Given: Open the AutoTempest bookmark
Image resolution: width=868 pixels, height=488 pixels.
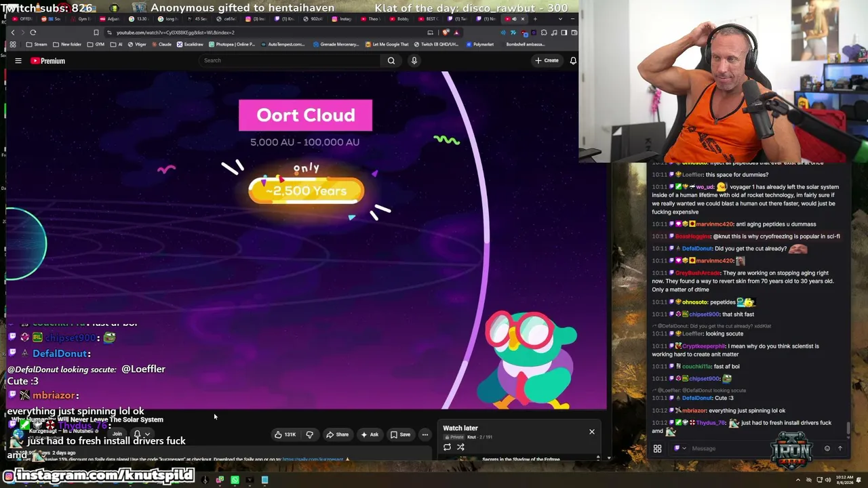Looking at the screenshot, I should coord(283,45).
